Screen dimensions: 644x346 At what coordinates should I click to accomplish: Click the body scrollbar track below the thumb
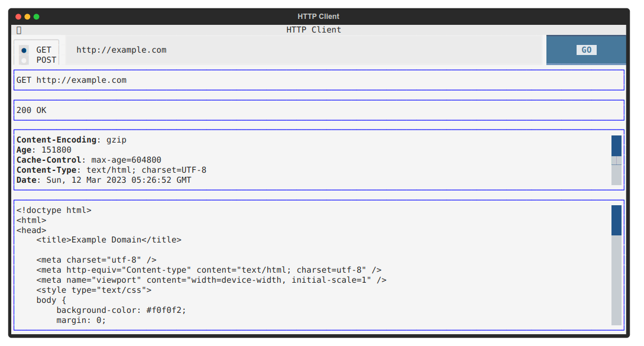616,280
